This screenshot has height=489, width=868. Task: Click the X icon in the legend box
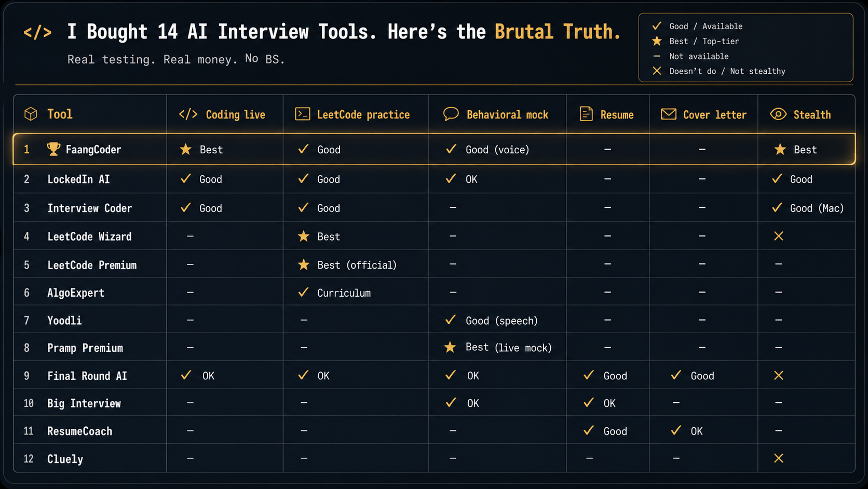[x=657, y=71]
